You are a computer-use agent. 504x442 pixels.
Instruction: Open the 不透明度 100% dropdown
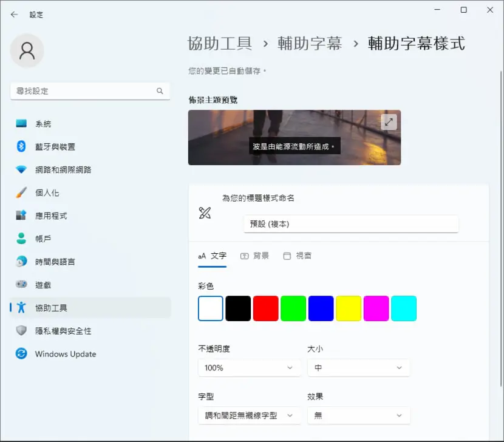coord(249,368)
